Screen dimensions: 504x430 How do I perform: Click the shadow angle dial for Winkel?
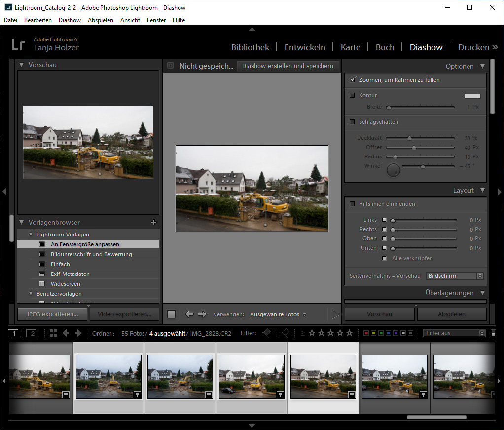pyautogui.click(x=393, y=170)
